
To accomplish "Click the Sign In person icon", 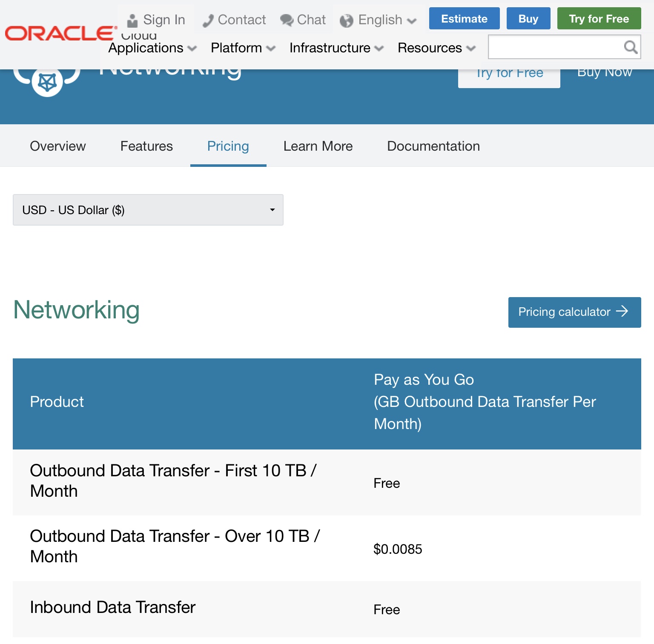I will 132,20.
